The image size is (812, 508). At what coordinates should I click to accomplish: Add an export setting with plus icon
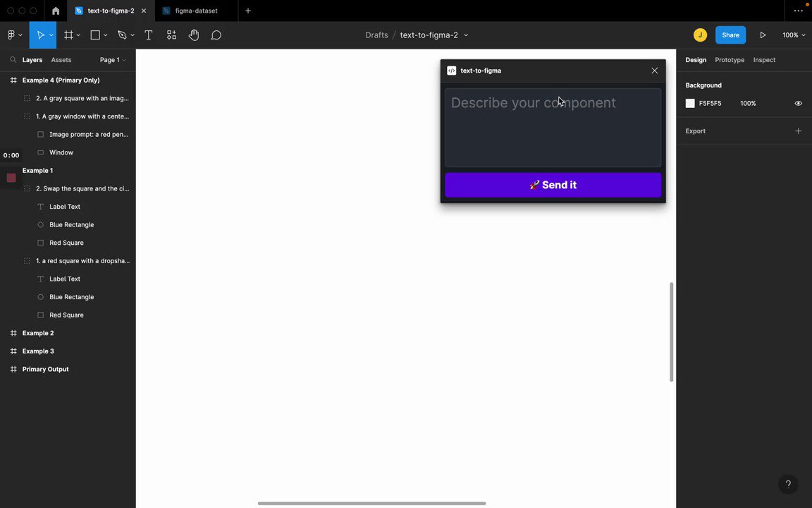[798, 131]
